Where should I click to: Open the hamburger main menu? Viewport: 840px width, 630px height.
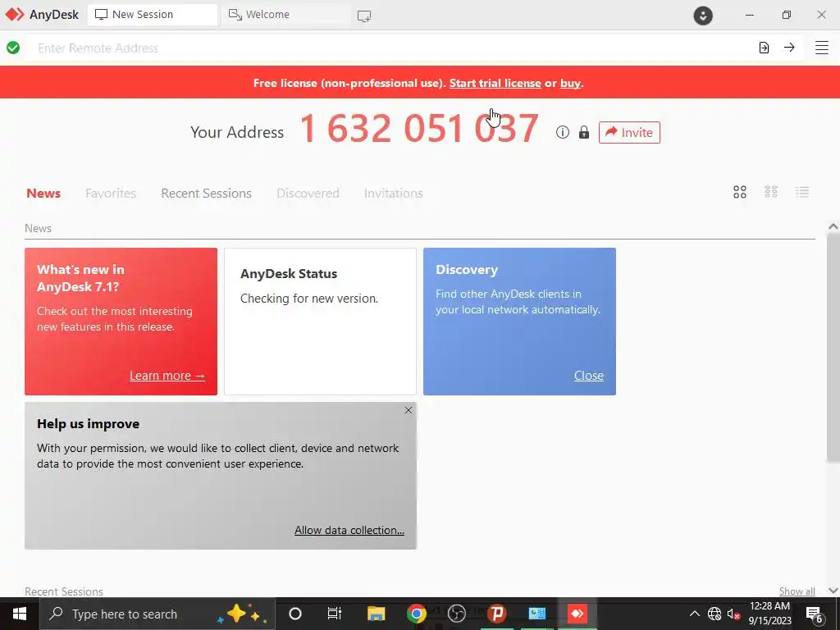coord(822,48)
